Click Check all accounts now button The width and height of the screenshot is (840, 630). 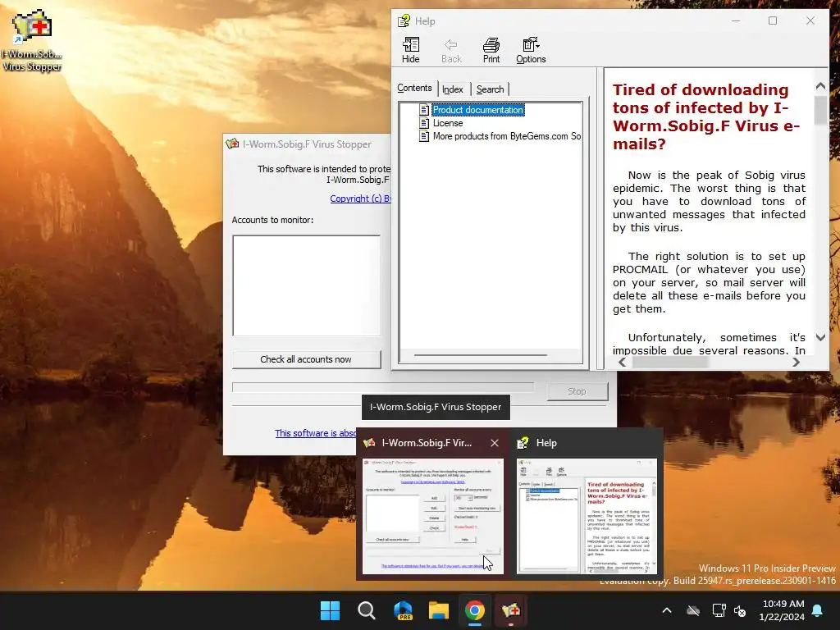pos(307,359)
